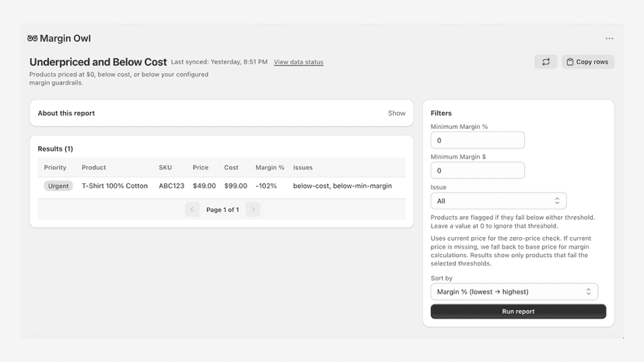Click the Minimum Margin % input field
The image size is (644, 362).
click(x=478, y=141)
